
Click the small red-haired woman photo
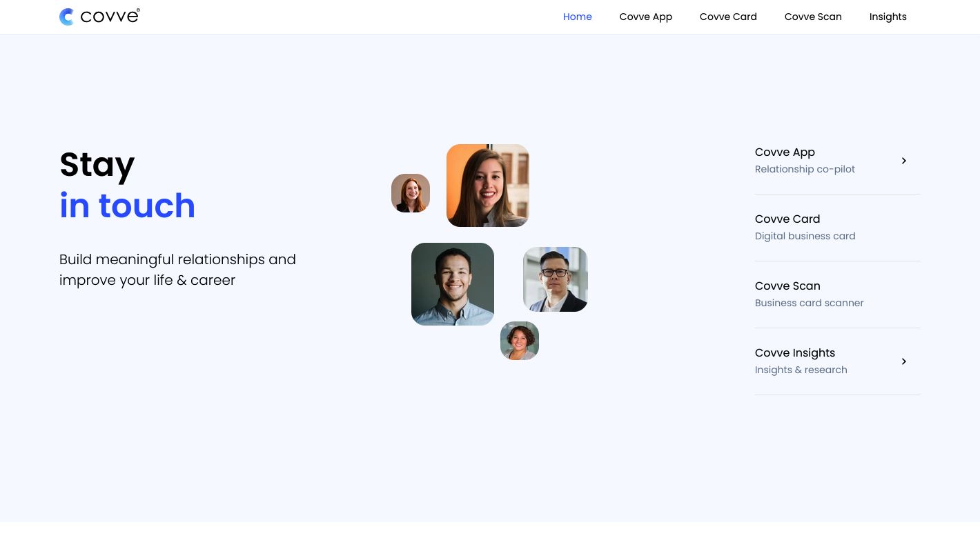point(411,193)
